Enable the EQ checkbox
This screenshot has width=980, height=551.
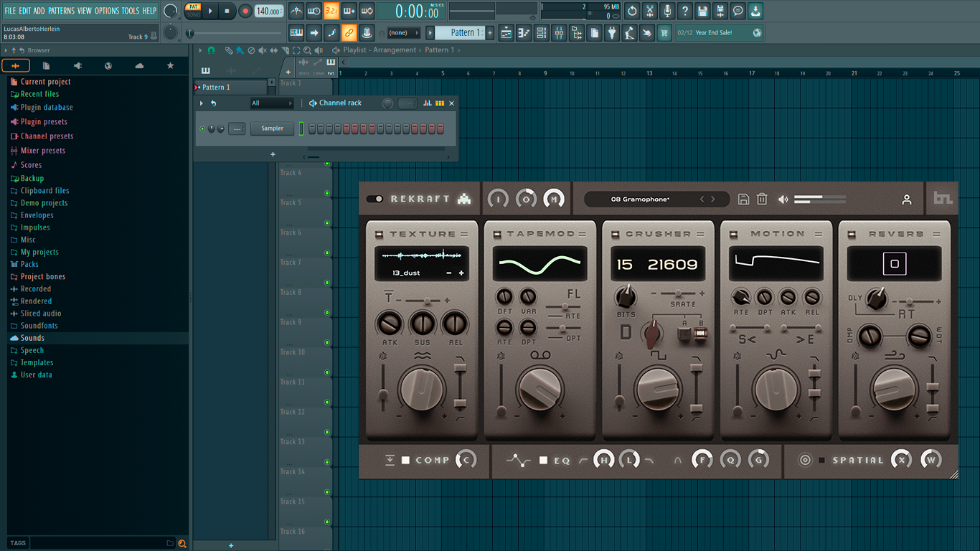point(543,460)
